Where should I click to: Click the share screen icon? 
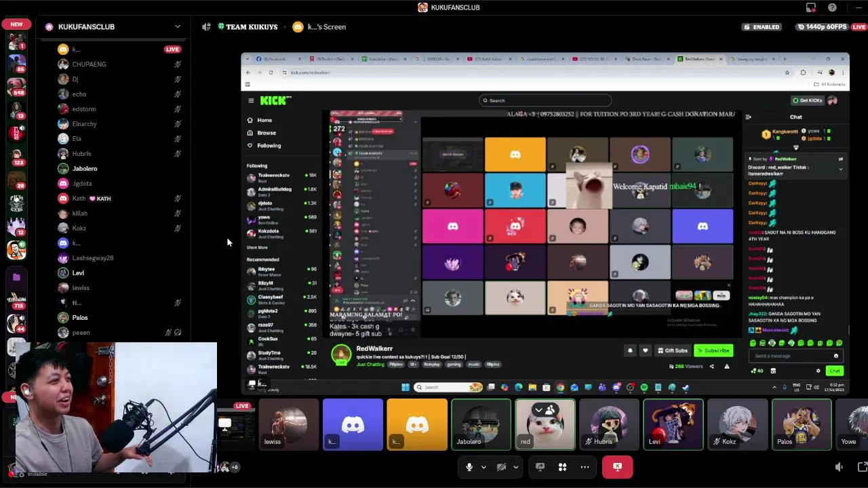pyautogui.click(x=540, y=467)
